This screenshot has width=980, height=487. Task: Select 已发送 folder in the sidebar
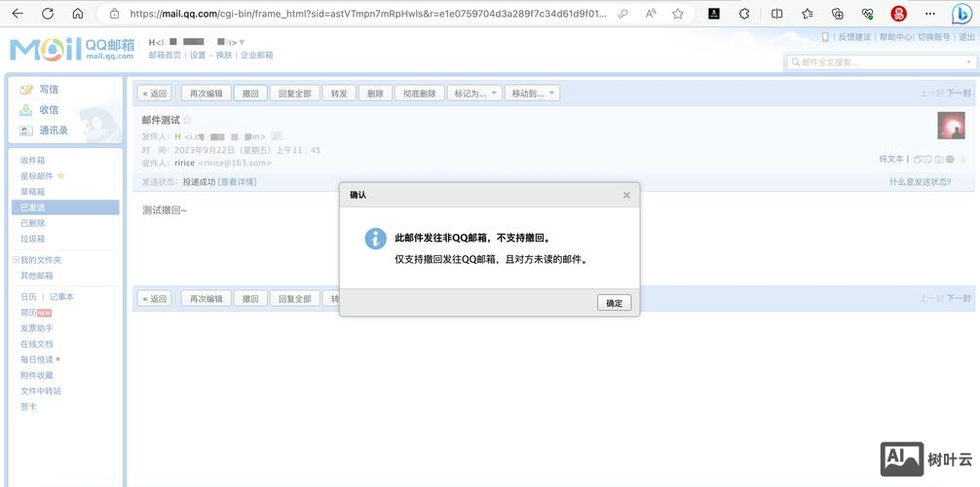(65, 207)
